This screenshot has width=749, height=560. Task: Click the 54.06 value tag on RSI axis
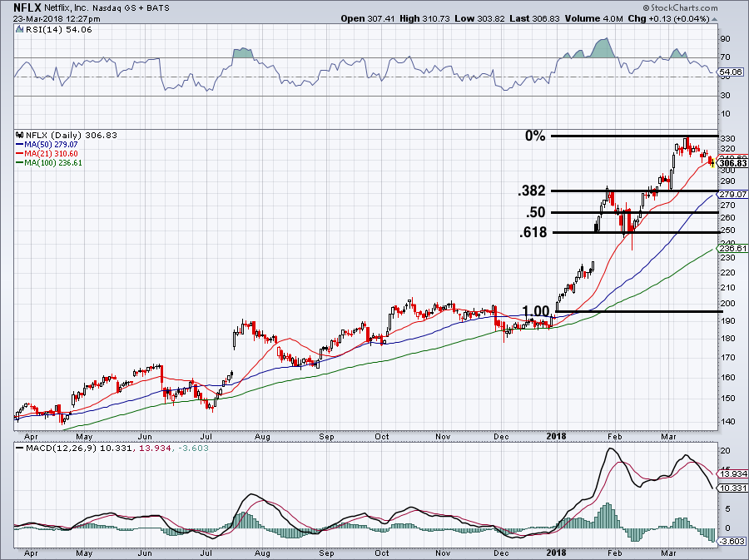[732, 72]
